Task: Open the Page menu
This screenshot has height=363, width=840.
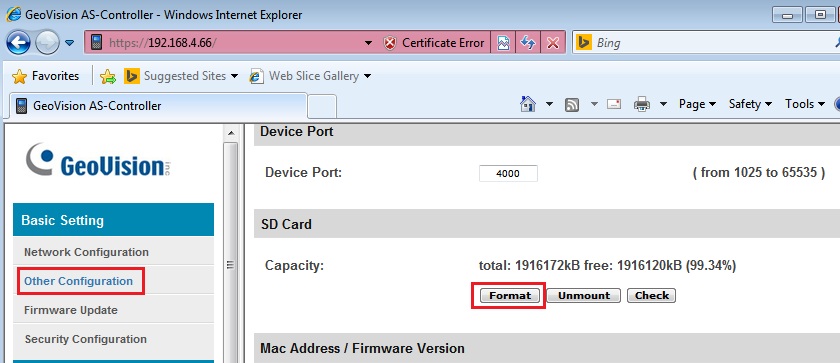Action: (x=697, y=104)
